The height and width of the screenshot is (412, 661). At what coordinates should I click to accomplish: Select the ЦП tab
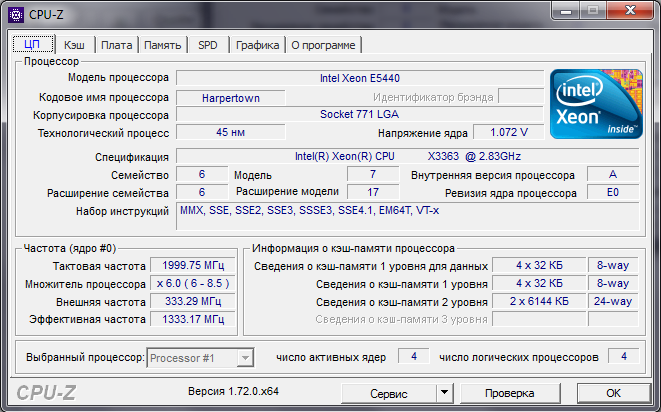(32, 44)
